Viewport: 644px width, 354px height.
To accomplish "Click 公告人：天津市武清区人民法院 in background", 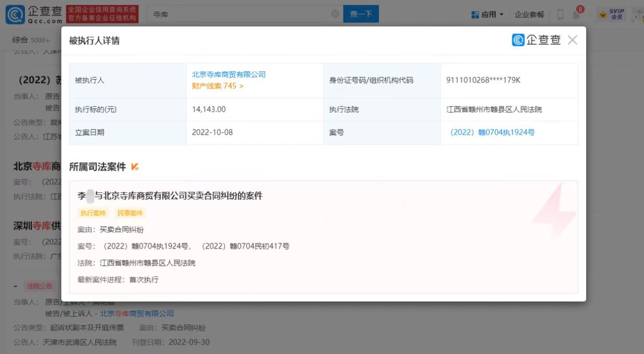I will (65, 343).
